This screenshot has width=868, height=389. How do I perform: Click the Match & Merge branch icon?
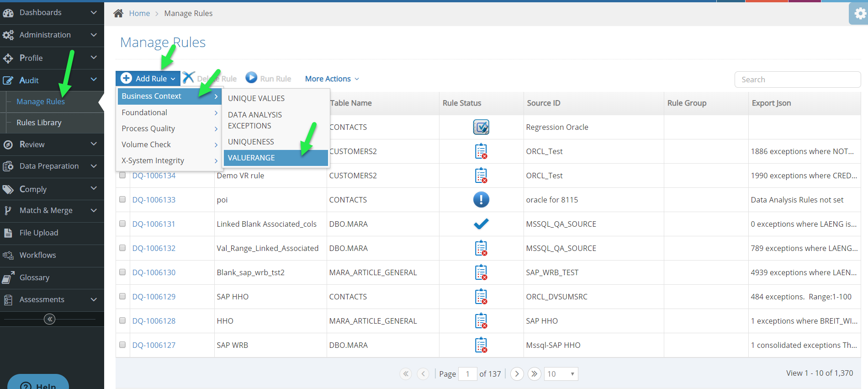click(8, 211)
